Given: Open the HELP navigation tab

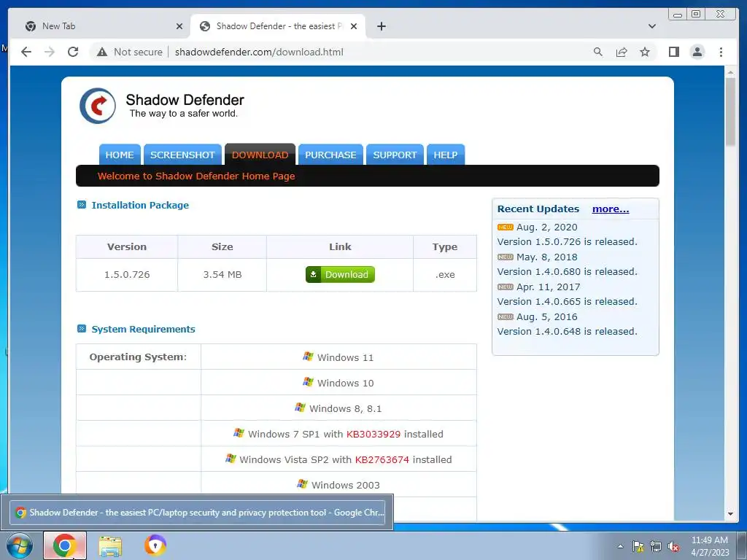Looking at the screenshot, I should (446, 155).
